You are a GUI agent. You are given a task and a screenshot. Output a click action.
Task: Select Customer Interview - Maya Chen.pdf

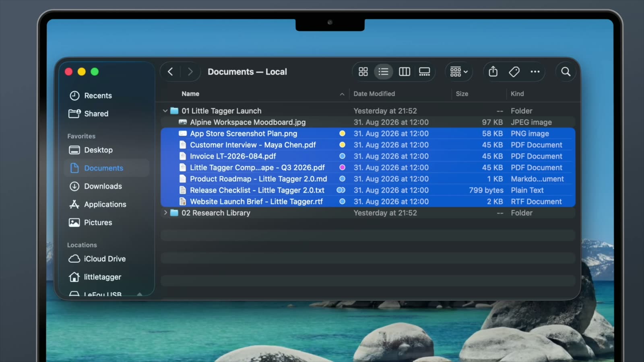click(368, 145)
